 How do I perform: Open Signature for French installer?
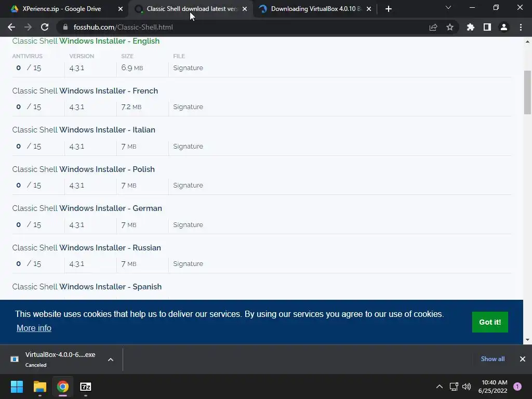click(188, 107)
